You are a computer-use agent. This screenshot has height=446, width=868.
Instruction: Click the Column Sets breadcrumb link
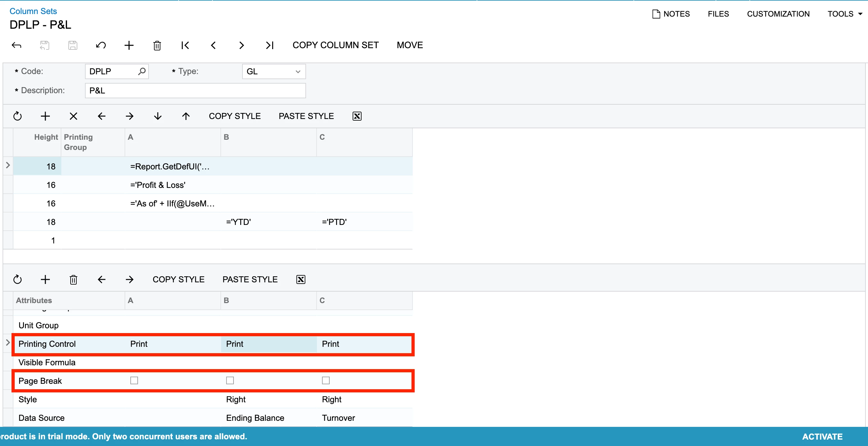click(33, 11)
